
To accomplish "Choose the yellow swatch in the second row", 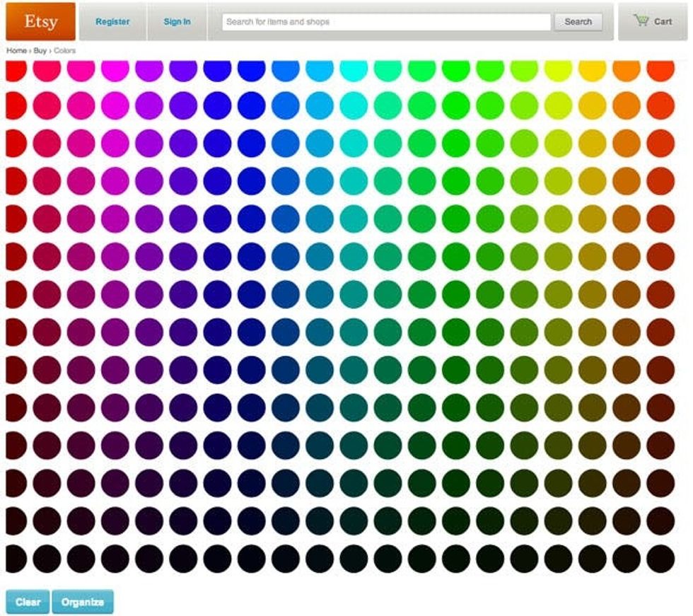I will click(558, 105).
